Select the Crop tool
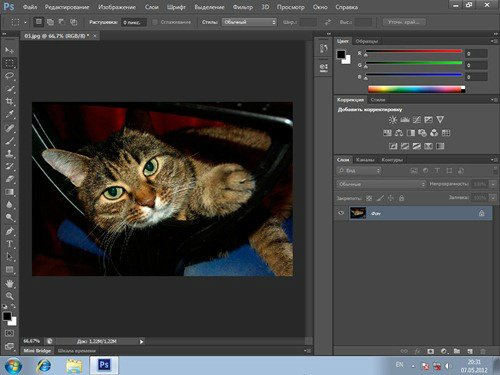Image resolution: width=500 pixels, height=375 pixels. tap(9, 101)
